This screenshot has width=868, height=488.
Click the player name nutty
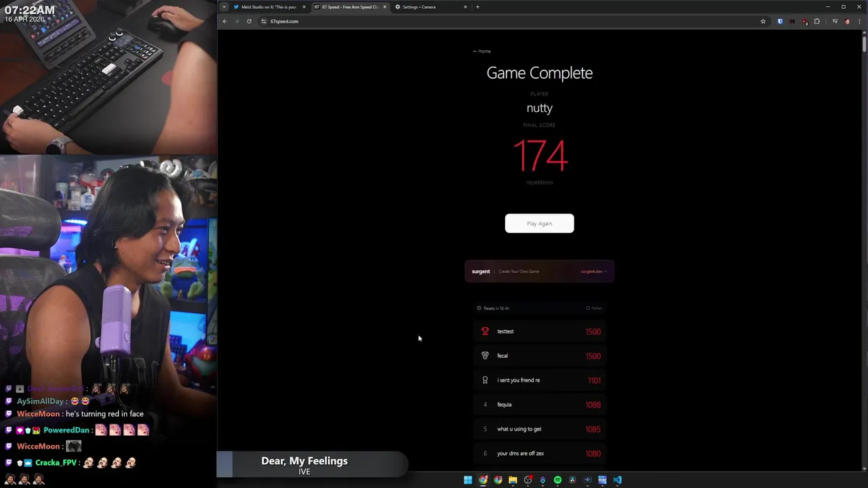[540, 108]
